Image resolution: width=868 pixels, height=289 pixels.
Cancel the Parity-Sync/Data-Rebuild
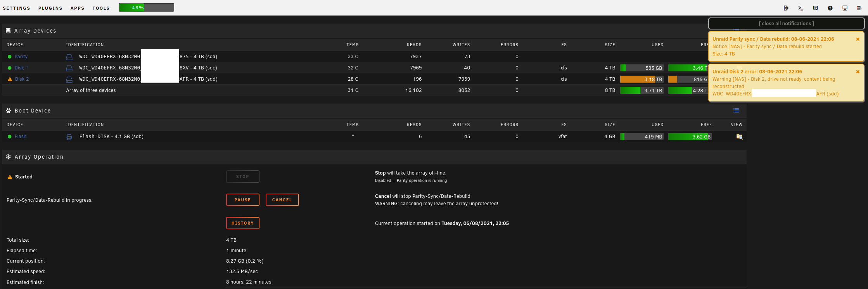(282, 200)
